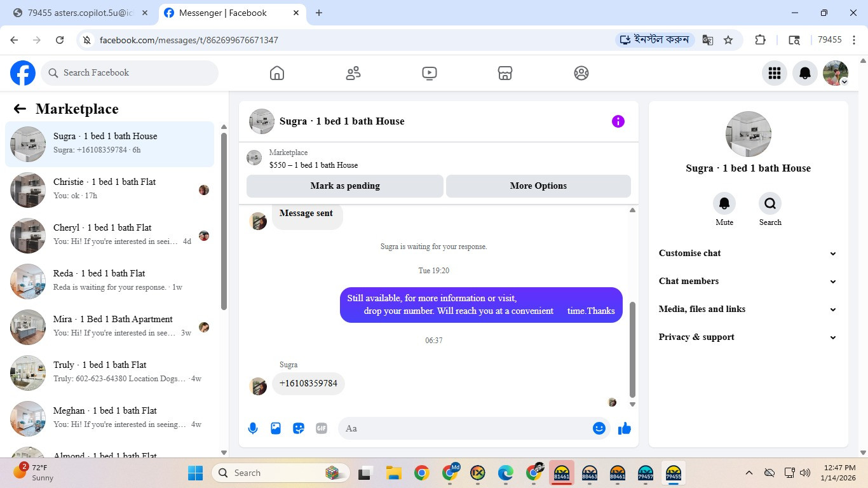Click the More Options button
The height and width of the screenshot is (488, 868).
point(538,186)
